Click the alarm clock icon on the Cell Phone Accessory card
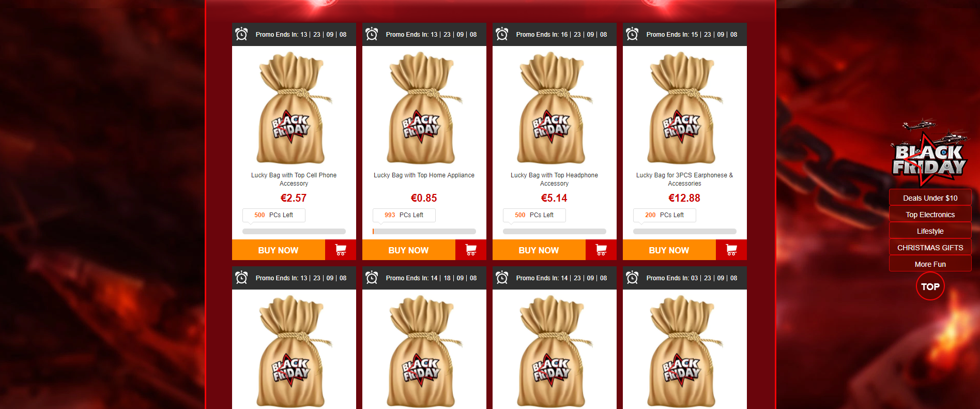 (x=241, y=35)
